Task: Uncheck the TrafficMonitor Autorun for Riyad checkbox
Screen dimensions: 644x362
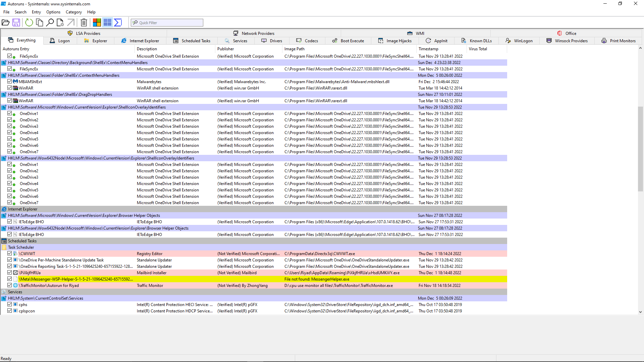Action: (x=10, y=286)
